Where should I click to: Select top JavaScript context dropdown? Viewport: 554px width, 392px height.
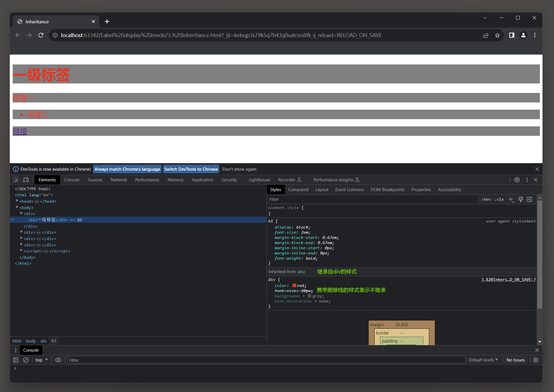[x=42, y=360]
